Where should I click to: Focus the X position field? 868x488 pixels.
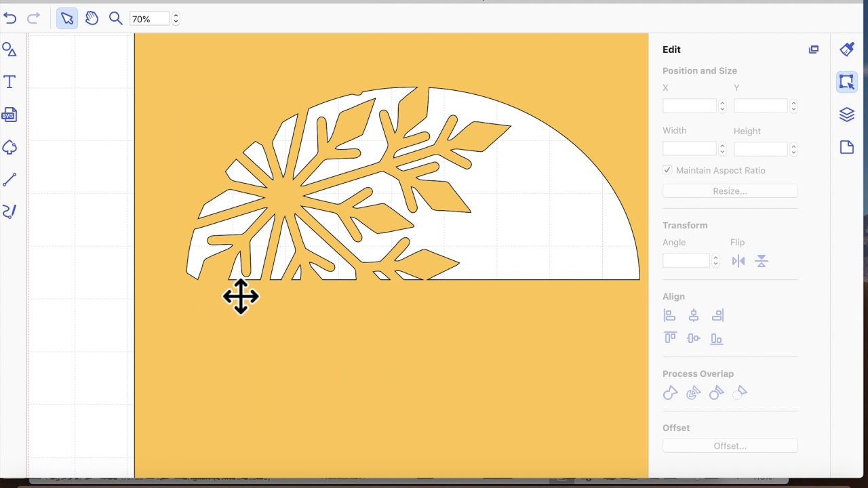click(690, 106)
